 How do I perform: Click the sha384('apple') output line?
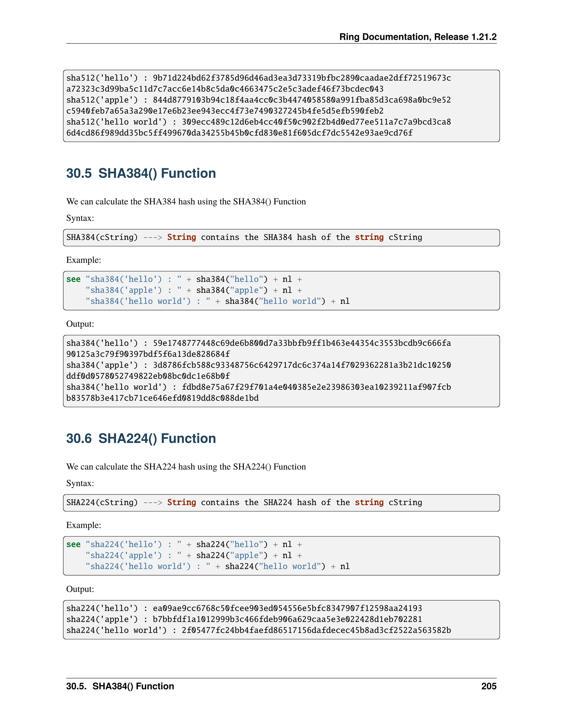(x=258, y=365)
